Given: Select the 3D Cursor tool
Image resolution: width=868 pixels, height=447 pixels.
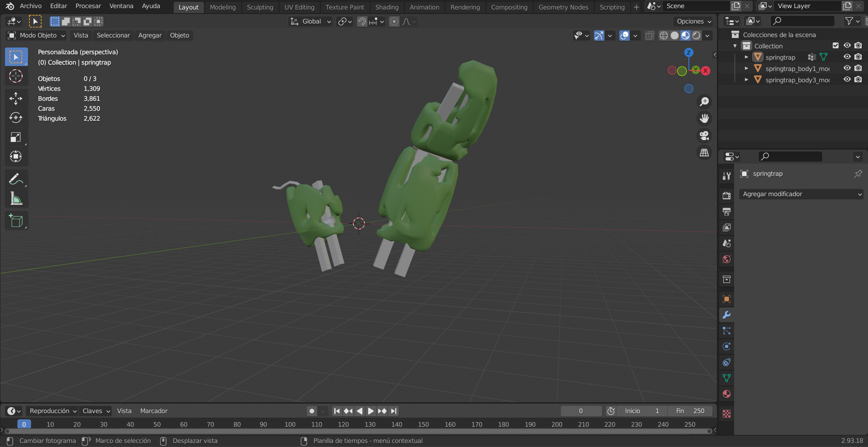Looking at the screenshot, I should [16, 76].
